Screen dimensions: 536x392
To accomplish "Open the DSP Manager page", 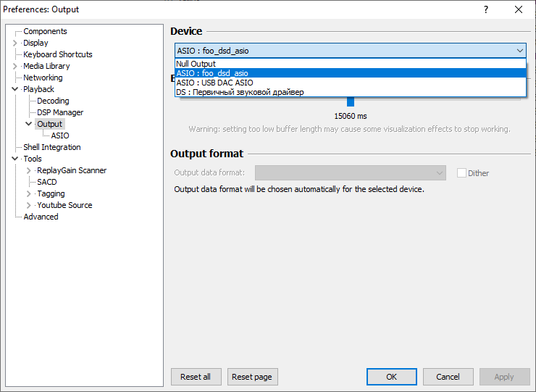I will point(60,112).
